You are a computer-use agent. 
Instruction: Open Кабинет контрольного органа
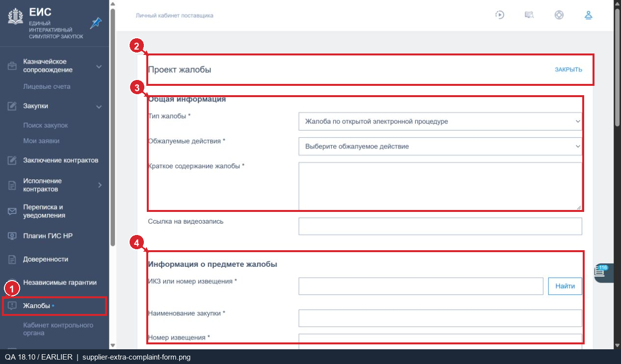pyautogui.click(x=58, y=329)
